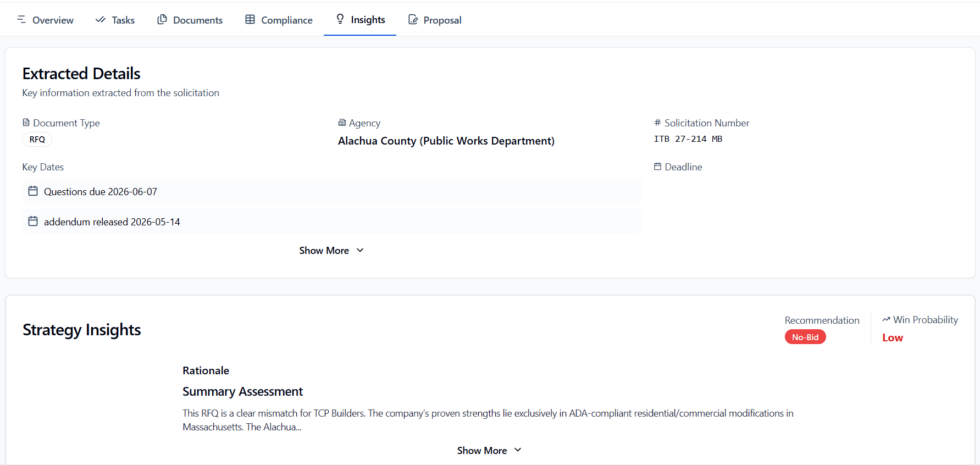Image resolution: width=980 pixels, height=465 pixels.
Task: Click the Compliance table icon
Action: (250, 19)
